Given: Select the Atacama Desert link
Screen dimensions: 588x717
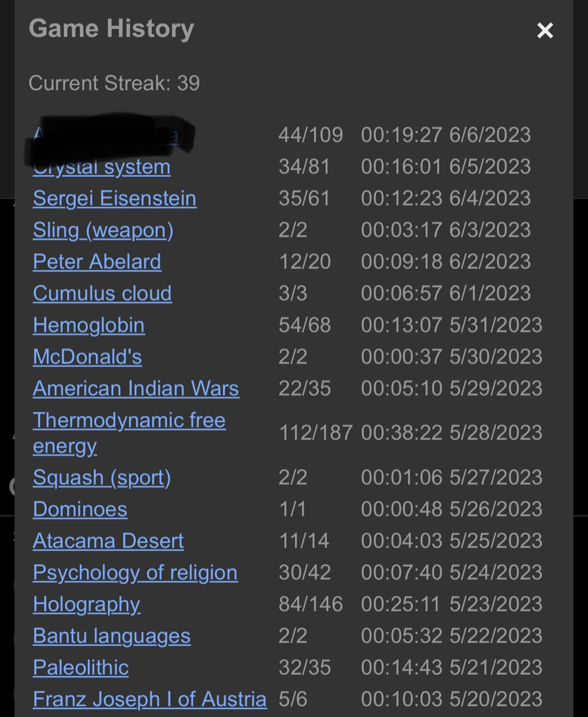Looking at the screenshot, I should pos(108,541).
